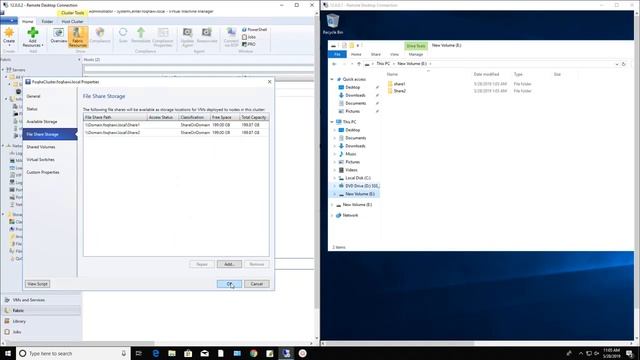Image resolution: width=640 pixels, height=360 pixels.
Task: Select the Share2 file share row
Action: 176,133
